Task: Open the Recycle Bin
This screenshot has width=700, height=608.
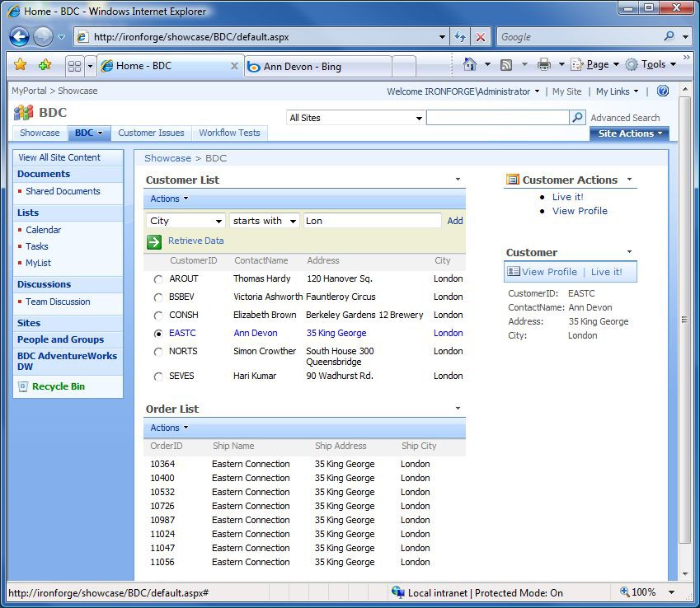Action: 58,386
